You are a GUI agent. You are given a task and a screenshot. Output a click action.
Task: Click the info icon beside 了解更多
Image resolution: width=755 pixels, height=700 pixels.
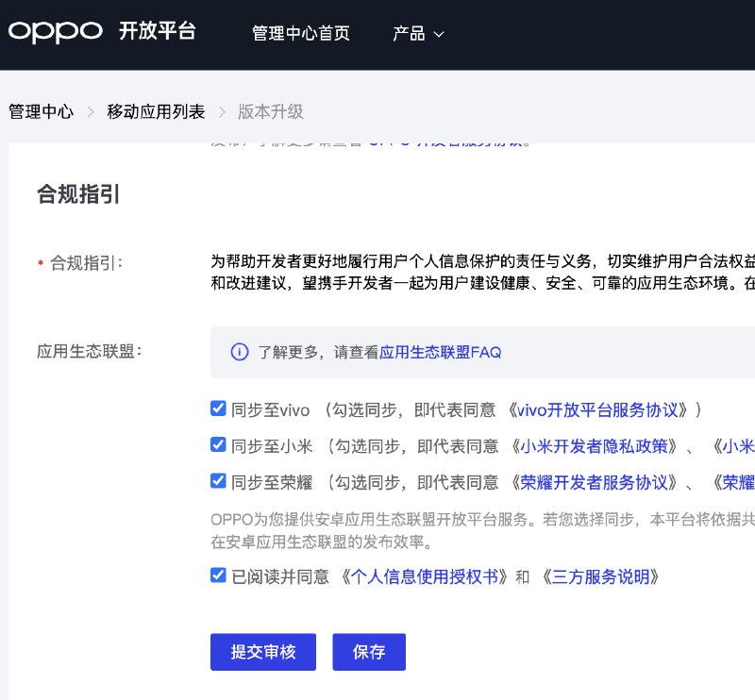pos(240,352)
